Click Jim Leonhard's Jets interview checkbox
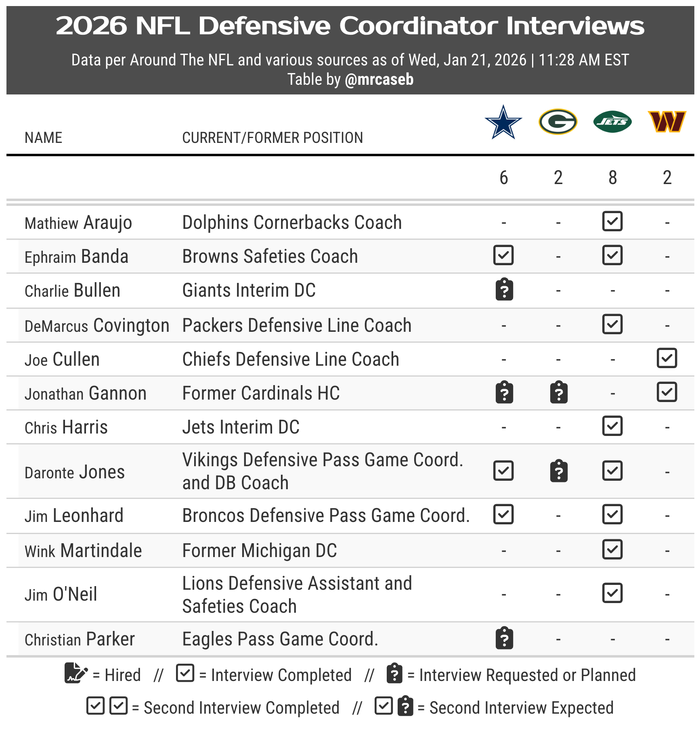The height and width of the screenshot is (729, 700). tap(612, 515)
